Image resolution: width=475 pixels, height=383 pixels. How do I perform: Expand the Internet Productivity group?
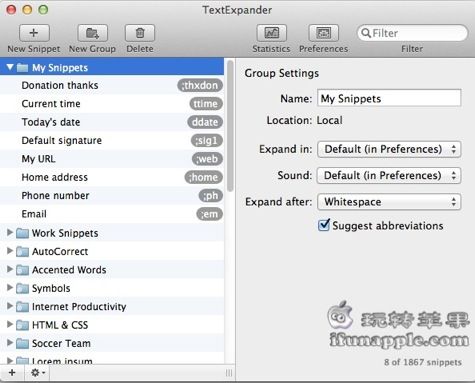(x=10, y=306)
